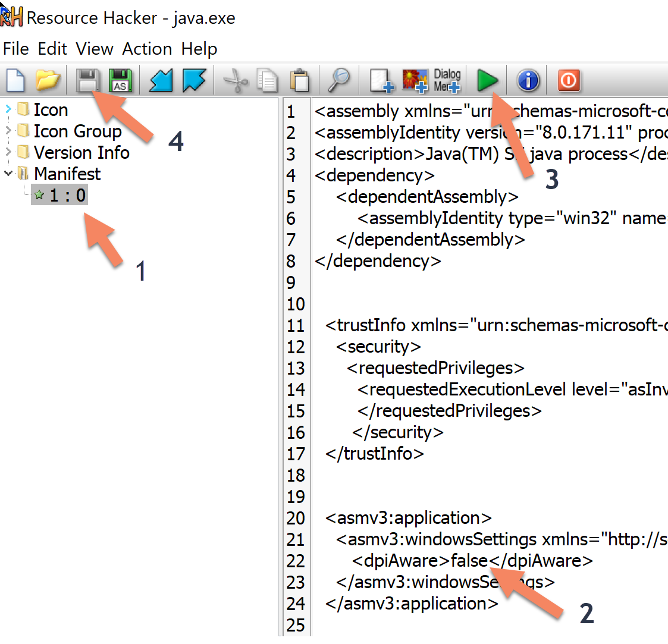Exit Resource Hacker via red power icon
The width and height of the screenshot is (668, 644).
(567, 80)
